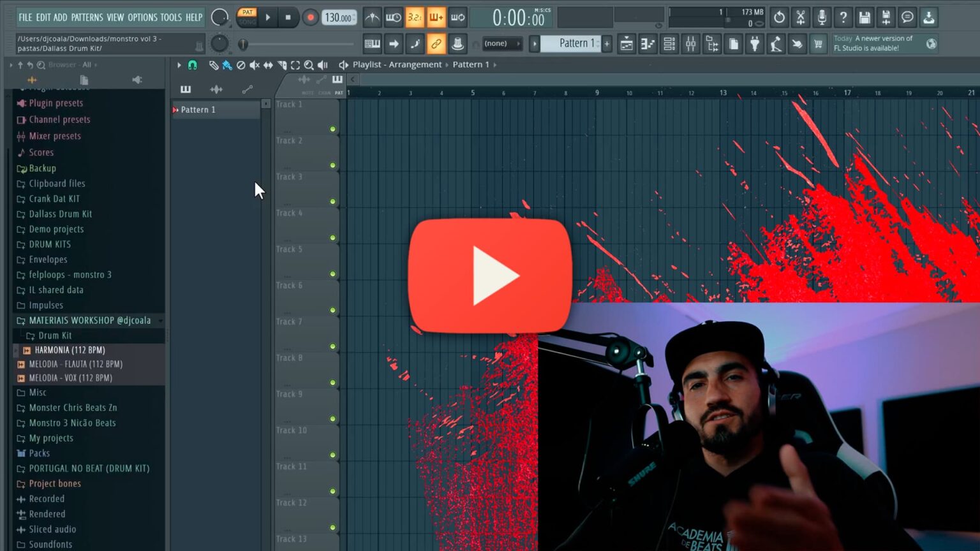Activate the Playlist Zoom tool

point(309,65)
